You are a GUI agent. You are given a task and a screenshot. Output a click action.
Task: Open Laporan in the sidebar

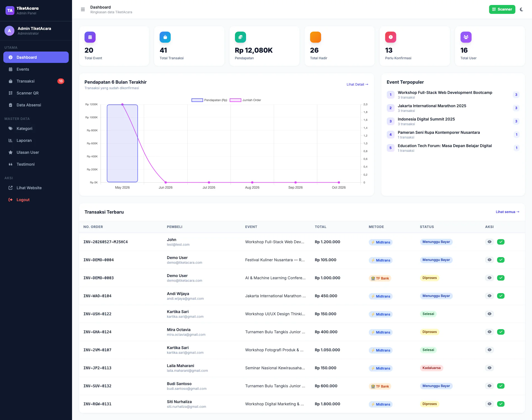point(36,140)
